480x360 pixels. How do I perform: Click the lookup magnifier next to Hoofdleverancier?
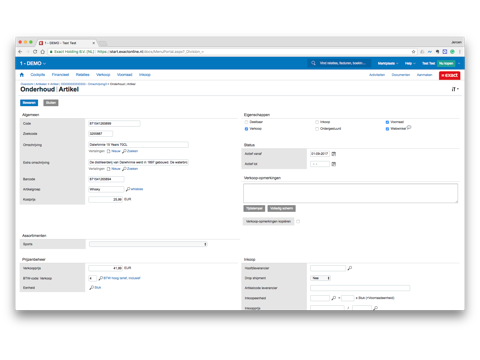click(x=349, y=268)
